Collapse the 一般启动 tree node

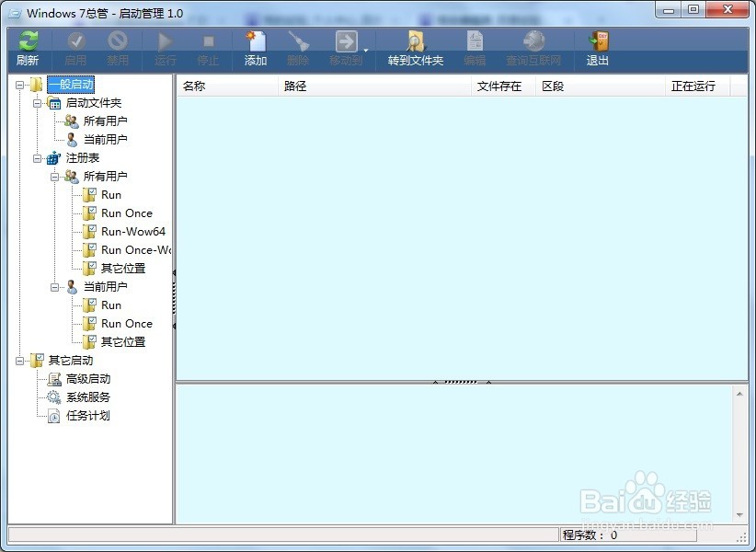[19, 85]
